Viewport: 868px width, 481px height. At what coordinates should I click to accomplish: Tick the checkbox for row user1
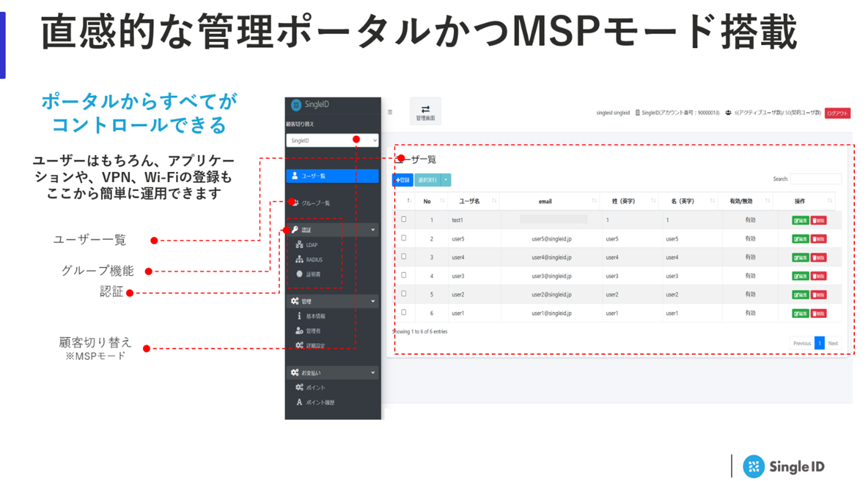404,312
